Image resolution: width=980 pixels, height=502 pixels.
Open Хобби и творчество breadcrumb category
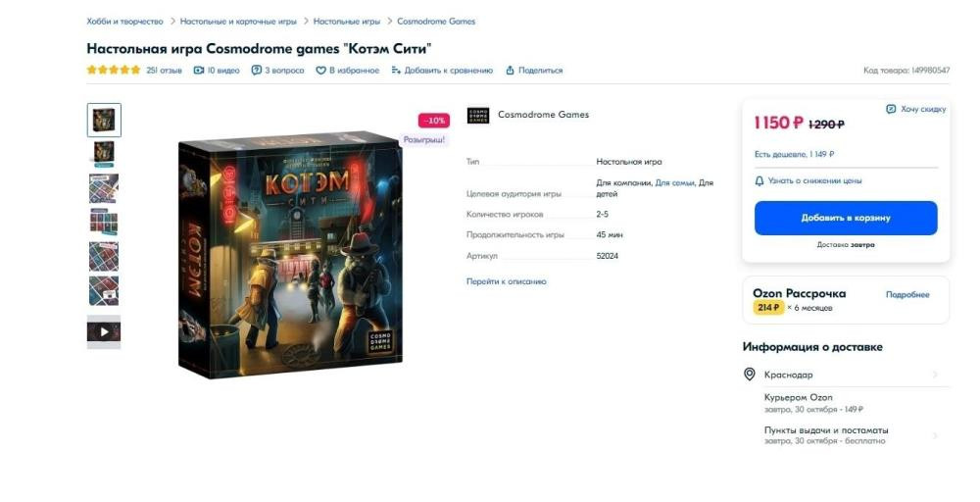[x=125, y=22]
